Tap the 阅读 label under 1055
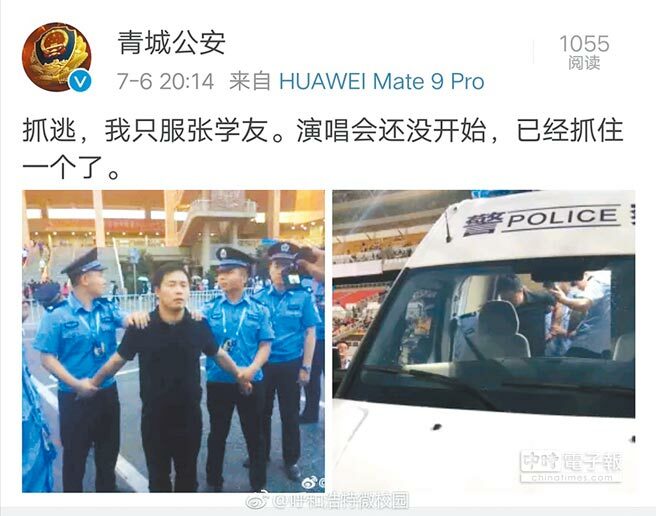Viewport: 656px width, 516px height. click(584, 63)
